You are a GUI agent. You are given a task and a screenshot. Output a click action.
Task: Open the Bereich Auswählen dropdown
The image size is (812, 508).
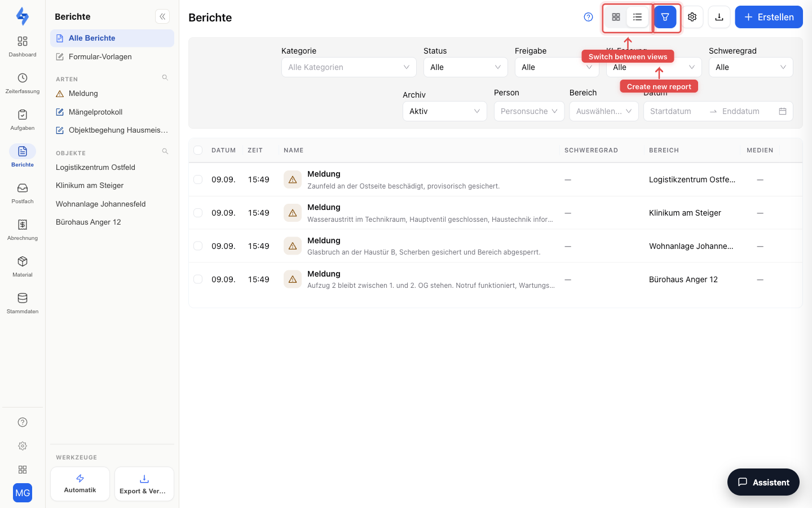604,111
